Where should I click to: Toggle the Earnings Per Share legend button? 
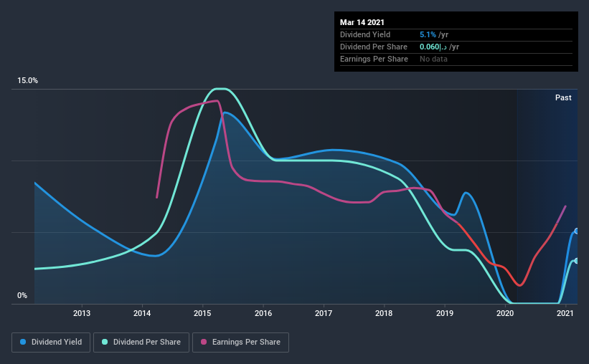click(241, 343)
